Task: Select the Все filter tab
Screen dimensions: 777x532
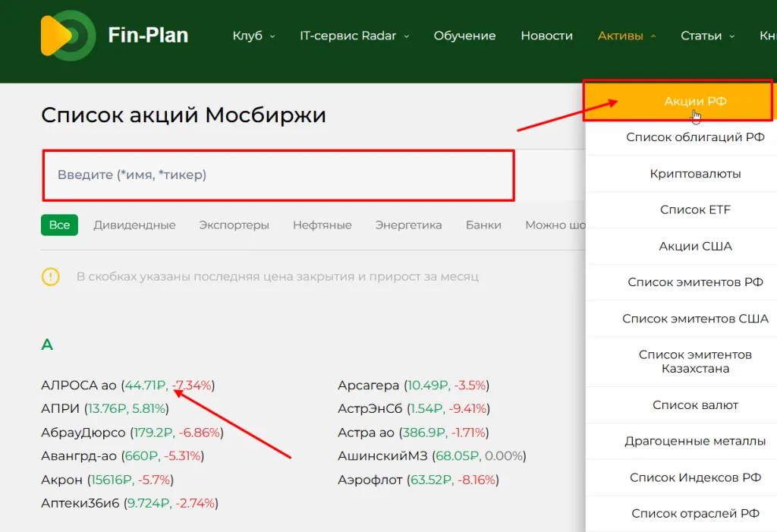Action: click(59, 225)
